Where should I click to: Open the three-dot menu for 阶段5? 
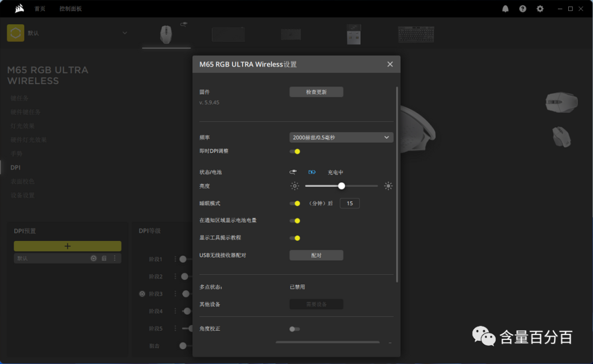175,328
